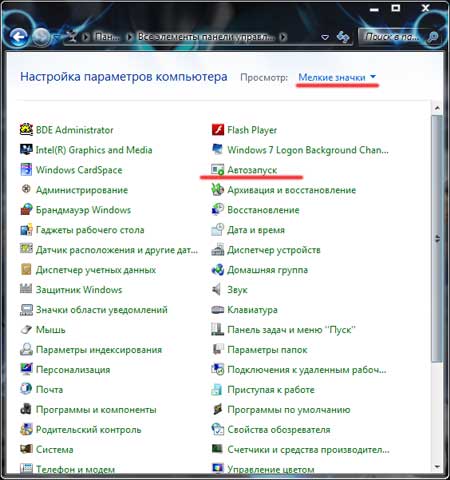Screen dimensions: 450x480
Task: Click the Персонализация icon
Action: coord(26,369)
